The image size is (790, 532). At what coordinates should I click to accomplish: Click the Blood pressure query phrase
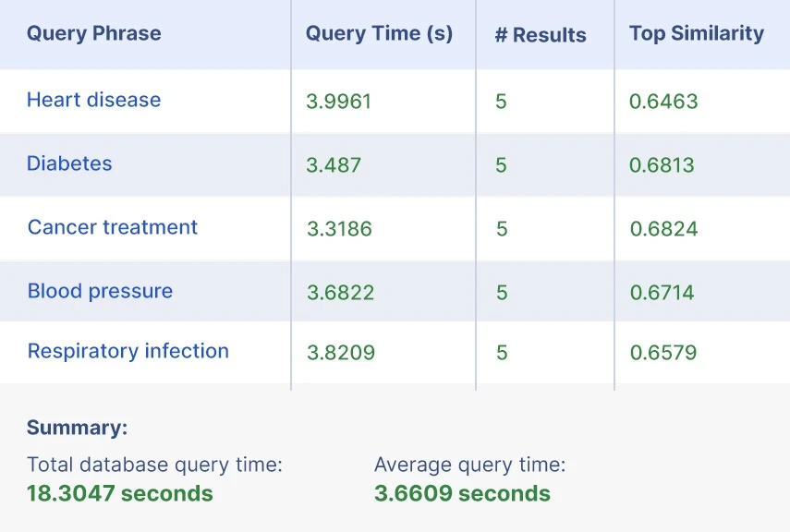[x=100, y=291]
